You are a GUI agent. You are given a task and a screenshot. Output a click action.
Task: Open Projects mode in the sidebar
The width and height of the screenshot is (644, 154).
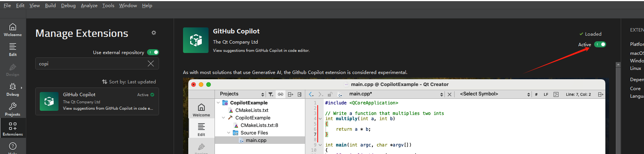(x=13, y=109)
